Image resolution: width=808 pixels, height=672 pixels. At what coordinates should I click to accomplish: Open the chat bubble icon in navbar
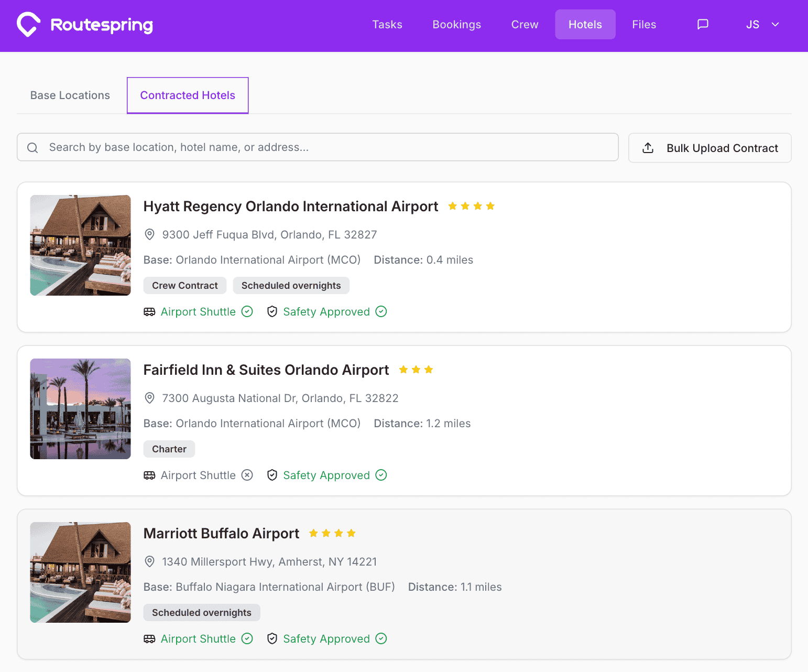[702, 24]
